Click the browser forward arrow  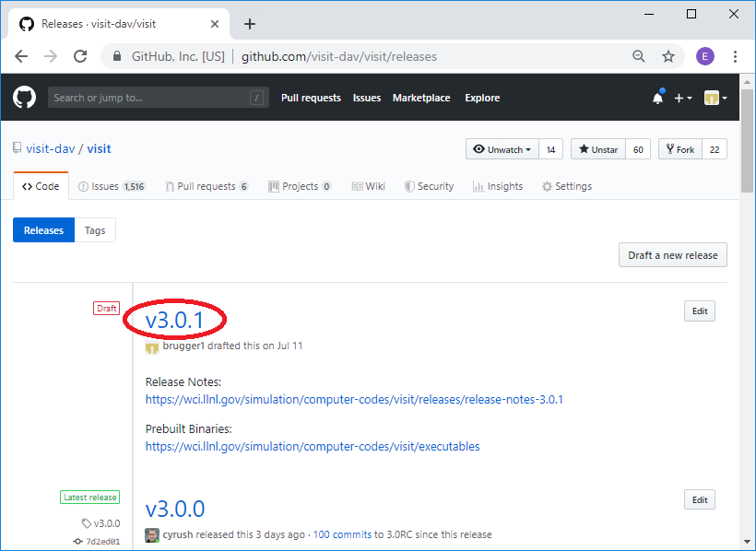pos(51,56)
